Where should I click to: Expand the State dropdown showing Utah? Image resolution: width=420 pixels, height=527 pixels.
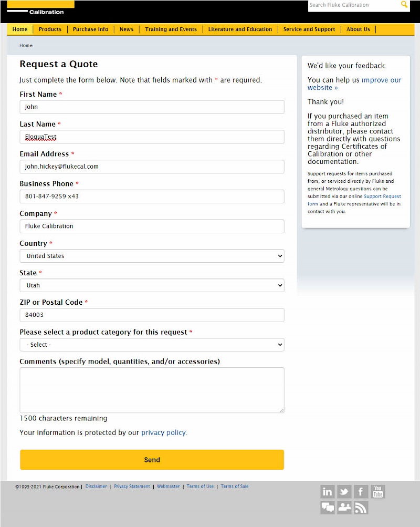[152, 285]
